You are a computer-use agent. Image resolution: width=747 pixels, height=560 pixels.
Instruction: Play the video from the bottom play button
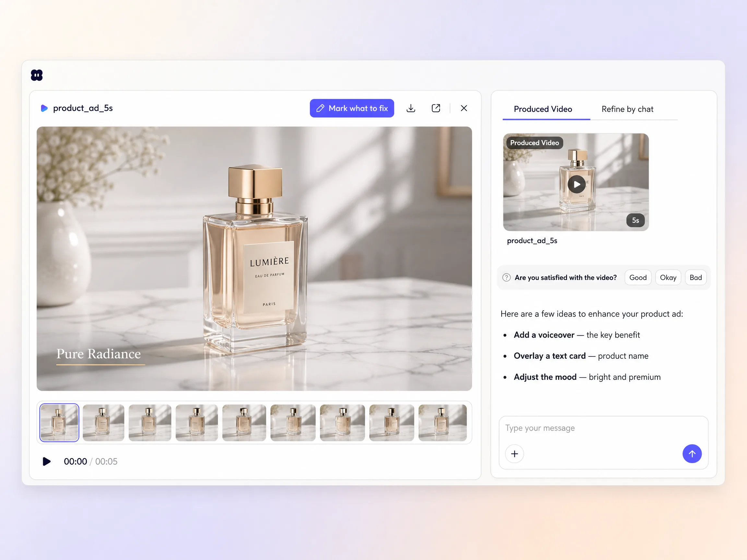tap(47, 461)
